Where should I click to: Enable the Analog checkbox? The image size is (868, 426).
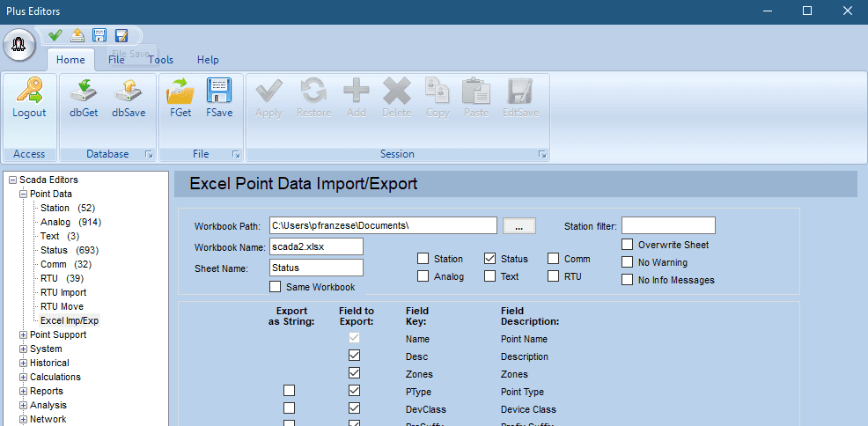[x=423, y=276]
